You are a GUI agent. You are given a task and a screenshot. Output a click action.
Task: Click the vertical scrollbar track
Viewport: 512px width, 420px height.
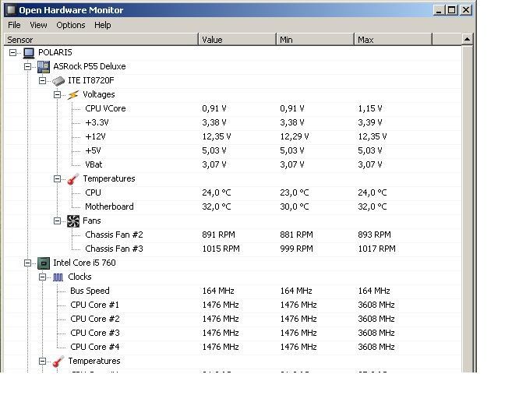point(468,209)
